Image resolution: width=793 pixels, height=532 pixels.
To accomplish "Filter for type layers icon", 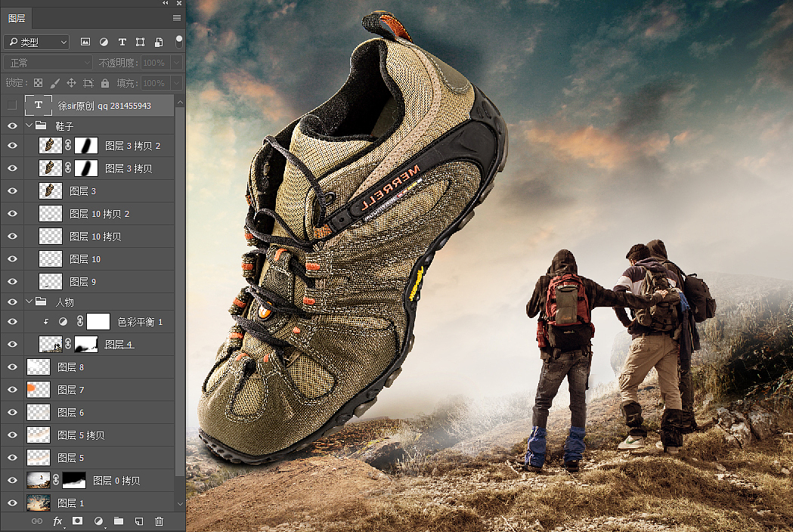I will 122,42.
